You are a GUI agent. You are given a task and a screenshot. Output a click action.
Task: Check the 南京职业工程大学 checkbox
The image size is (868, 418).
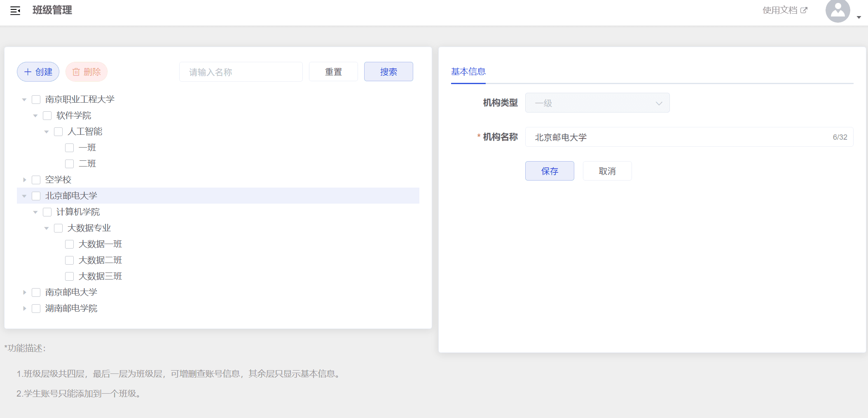36,99
